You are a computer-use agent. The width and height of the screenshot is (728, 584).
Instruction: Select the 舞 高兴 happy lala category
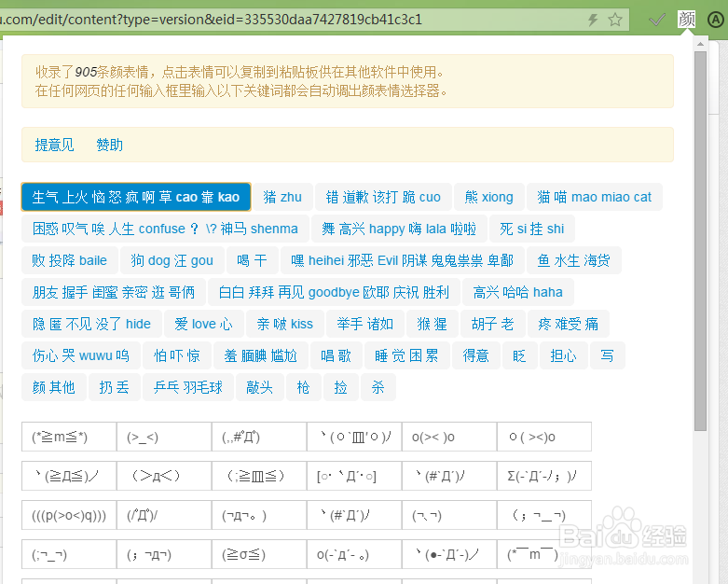point(399,229)
